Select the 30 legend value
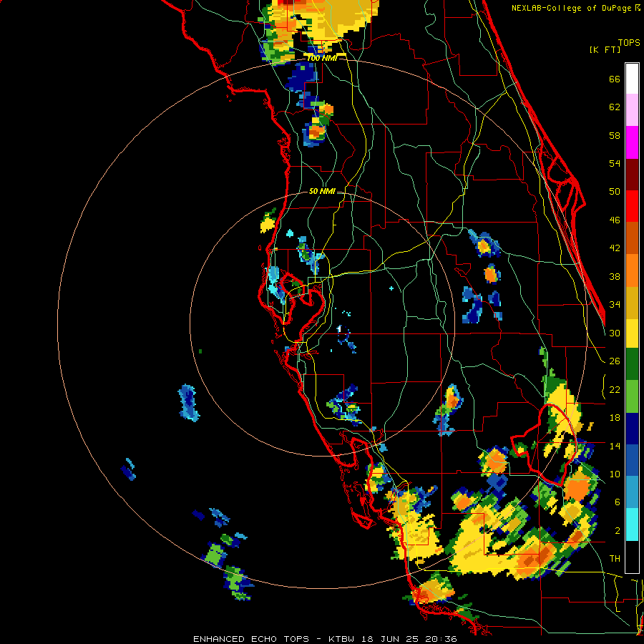 pyautogui.click(x=615, y=333)
